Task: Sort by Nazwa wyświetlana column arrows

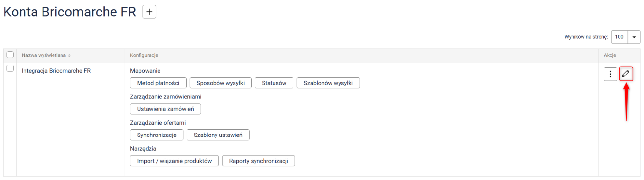Action: [x=69, y=55]
